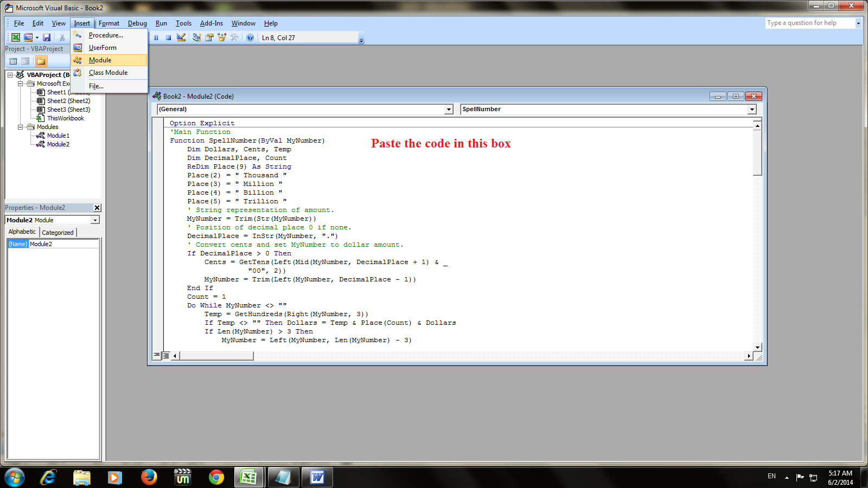
Task: Click the code window horizontal scroll right arrow
Action: pos(749,356)
